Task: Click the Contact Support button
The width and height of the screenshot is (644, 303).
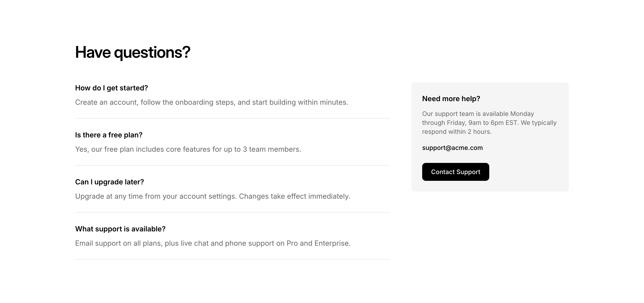Action: (455, 172)
